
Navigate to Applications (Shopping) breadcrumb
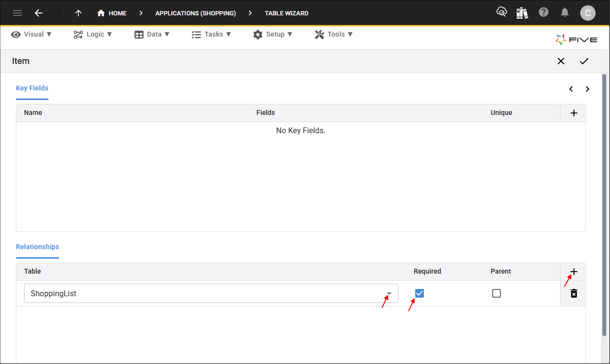click(x=195, y=13)
